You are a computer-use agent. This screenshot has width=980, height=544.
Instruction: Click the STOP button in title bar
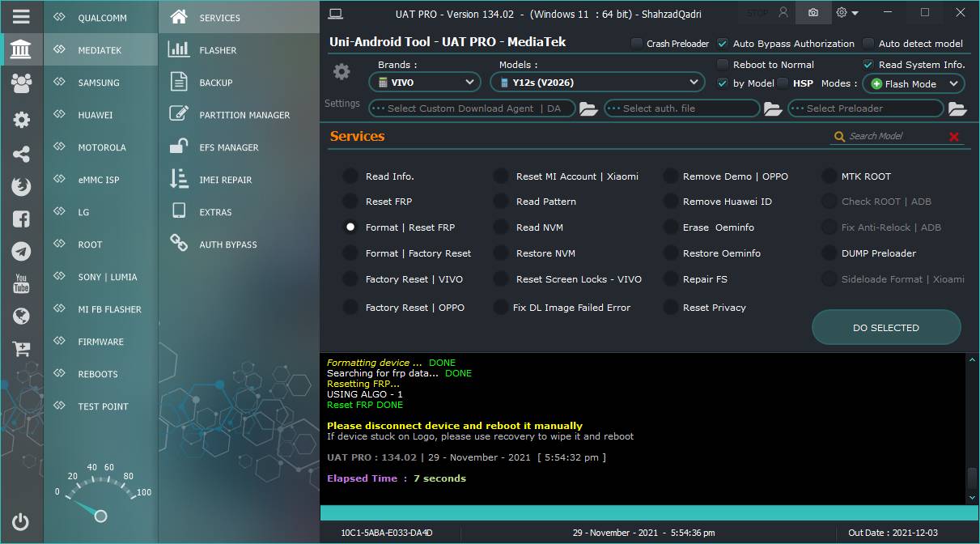[757, 13]
